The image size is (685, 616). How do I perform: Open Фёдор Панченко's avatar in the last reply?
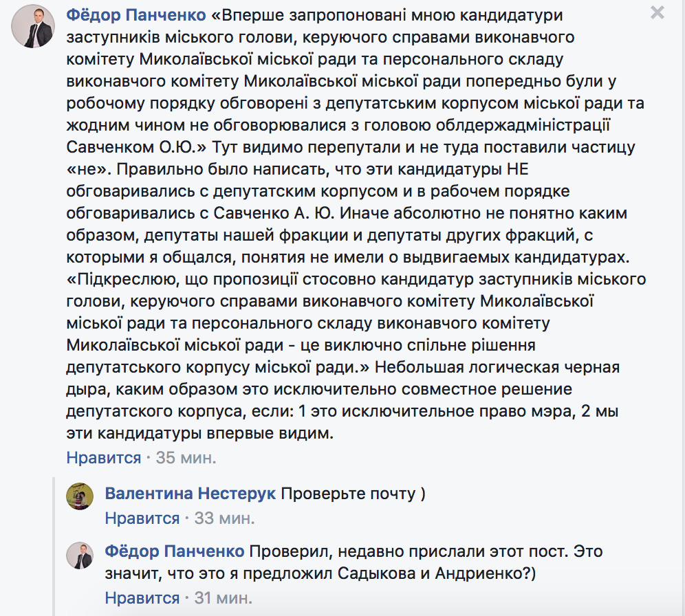point(80,555)
